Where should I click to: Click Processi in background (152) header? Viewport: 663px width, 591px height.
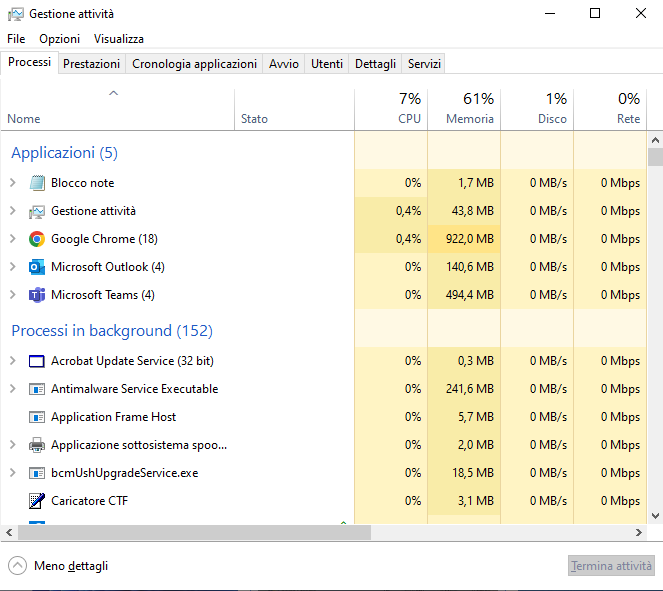[x=112, y=331]
